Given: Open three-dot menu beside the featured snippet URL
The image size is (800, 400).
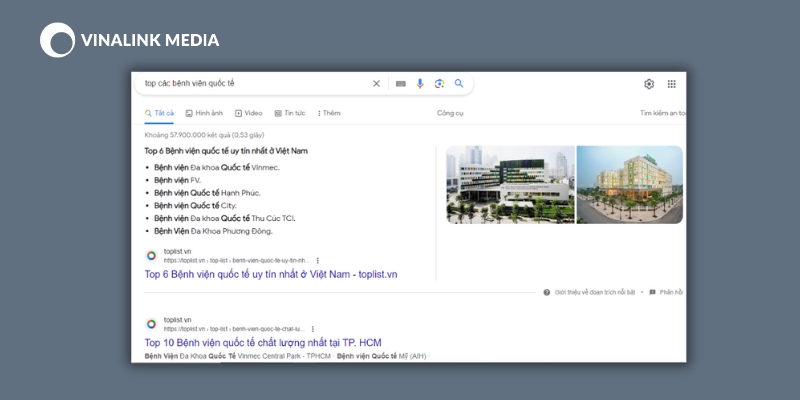Looking at the screenshot, I should (x=318, y=260).
